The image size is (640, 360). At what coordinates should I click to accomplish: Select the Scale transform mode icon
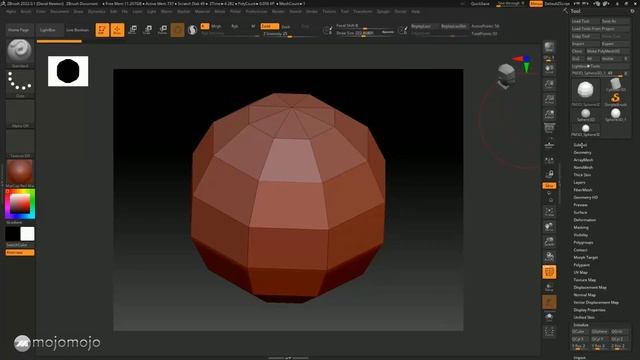[148, 30]
